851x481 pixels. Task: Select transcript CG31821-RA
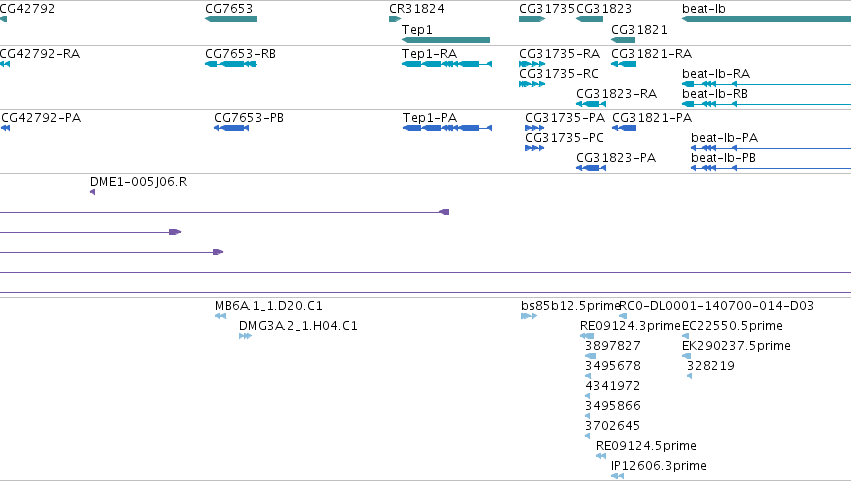651,54
